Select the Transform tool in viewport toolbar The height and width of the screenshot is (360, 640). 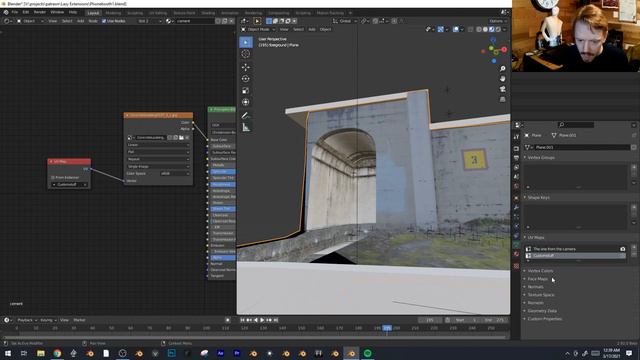[246, 102]
